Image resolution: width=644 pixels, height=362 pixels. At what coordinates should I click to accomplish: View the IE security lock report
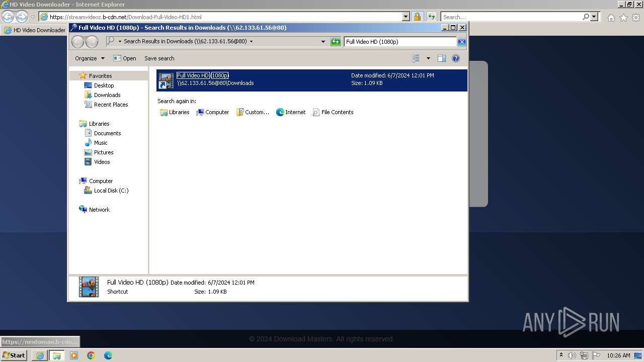pos(417,17)
